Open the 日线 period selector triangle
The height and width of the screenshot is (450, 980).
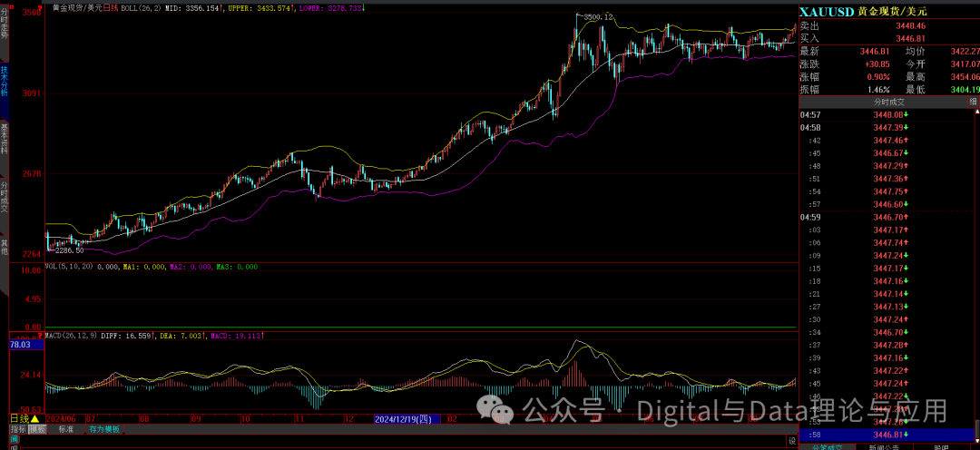(35, 419)
